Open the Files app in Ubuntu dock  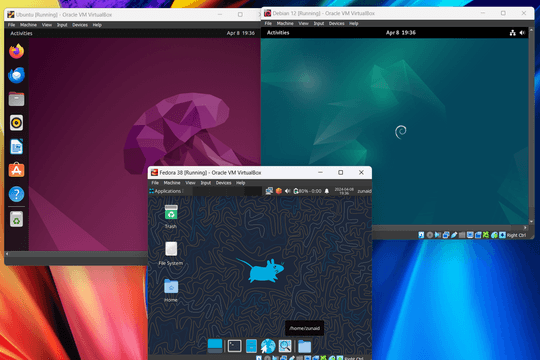(16, 99)
